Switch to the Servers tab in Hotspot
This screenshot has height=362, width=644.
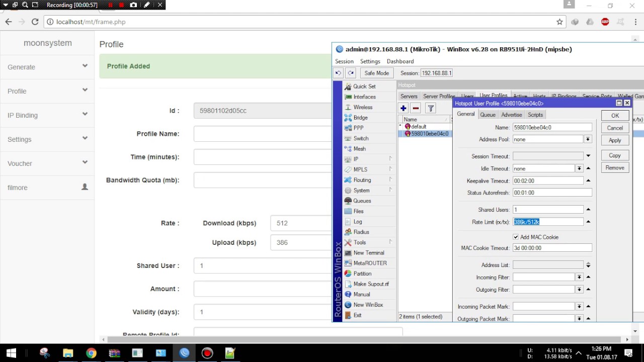(409, 96)
